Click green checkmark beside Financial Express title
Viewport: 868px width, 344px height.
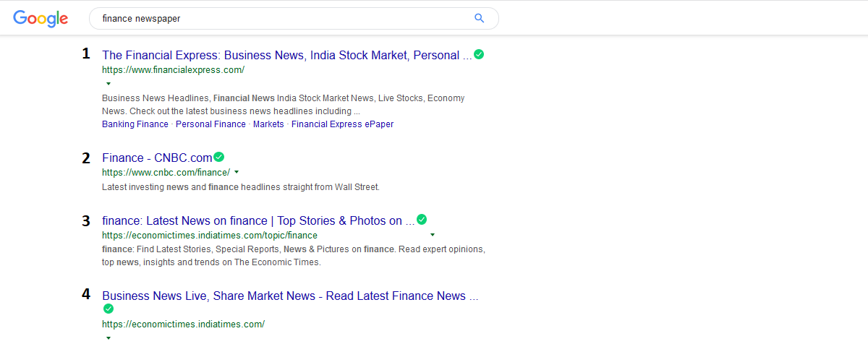tap(479, 54)
